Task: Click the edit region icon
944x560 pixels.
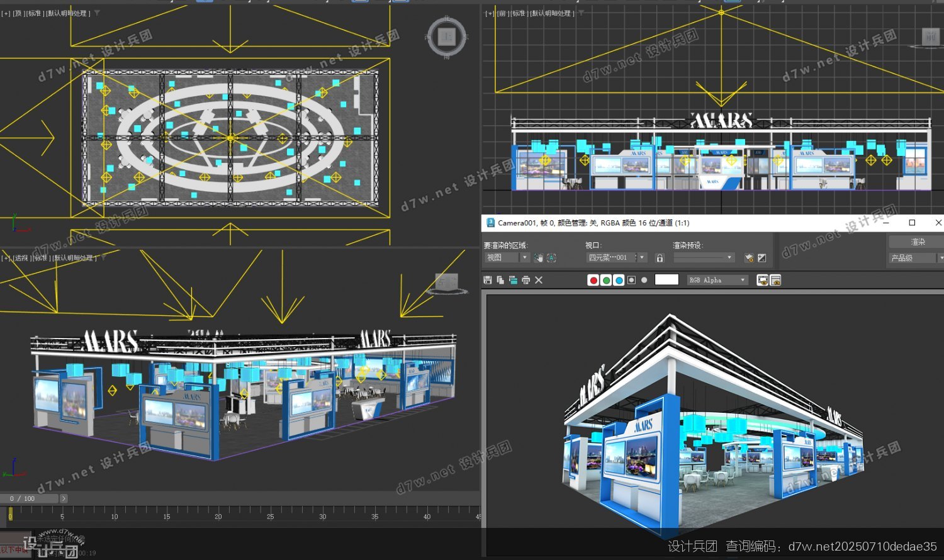Action: pos(539,257)
